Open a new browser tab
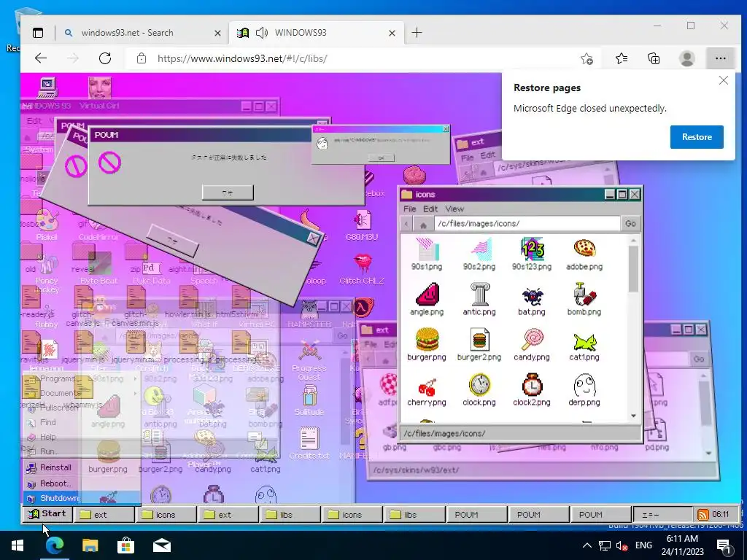This screenshot has height=560, width=747. pyautogui.click(x=417, y=33)
